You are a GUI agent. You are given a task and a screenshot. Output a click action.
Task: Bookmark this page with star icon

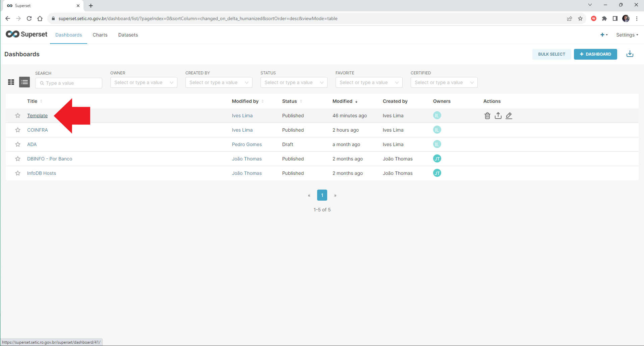point(580,18)
